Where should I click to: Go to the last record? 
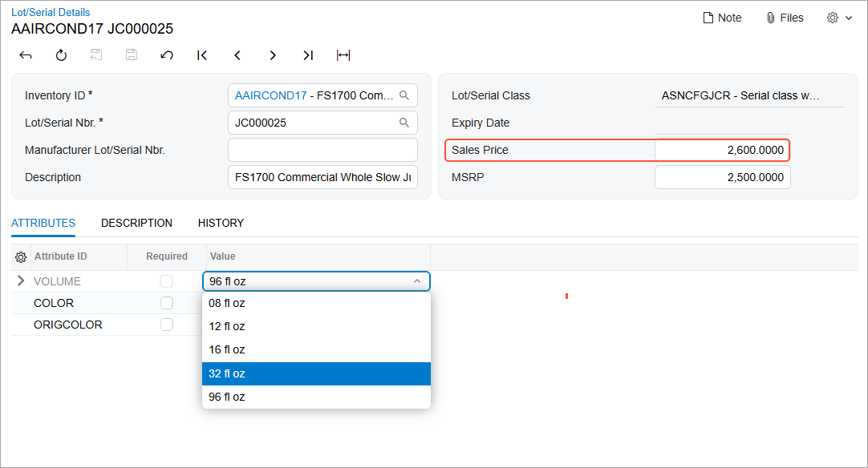coord(308,55)
